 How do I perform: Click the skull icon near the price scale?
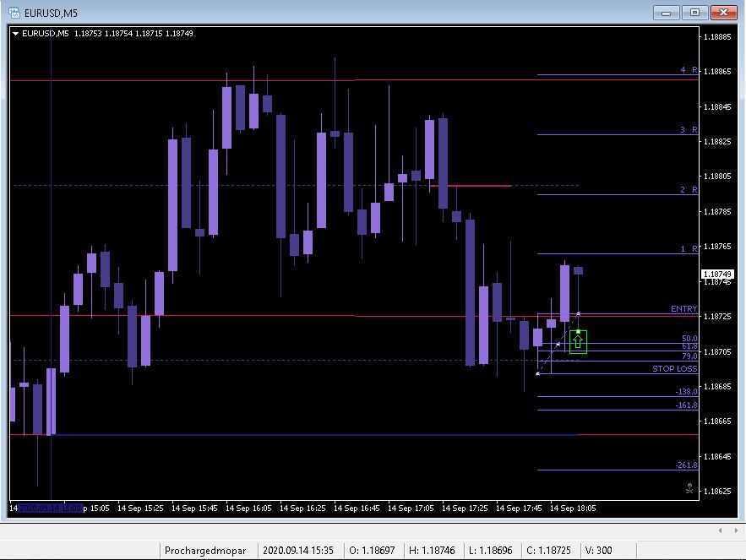click(689, 489)
